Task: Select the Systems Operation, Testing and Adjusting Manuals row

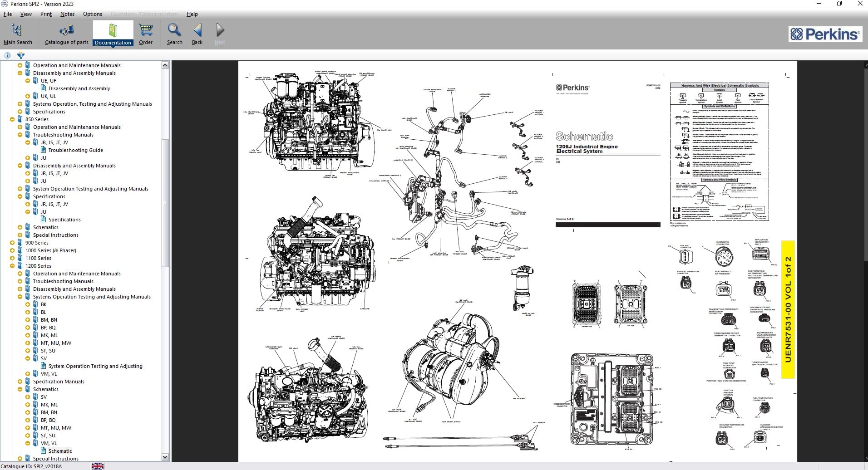Action: tap(92, 104)
